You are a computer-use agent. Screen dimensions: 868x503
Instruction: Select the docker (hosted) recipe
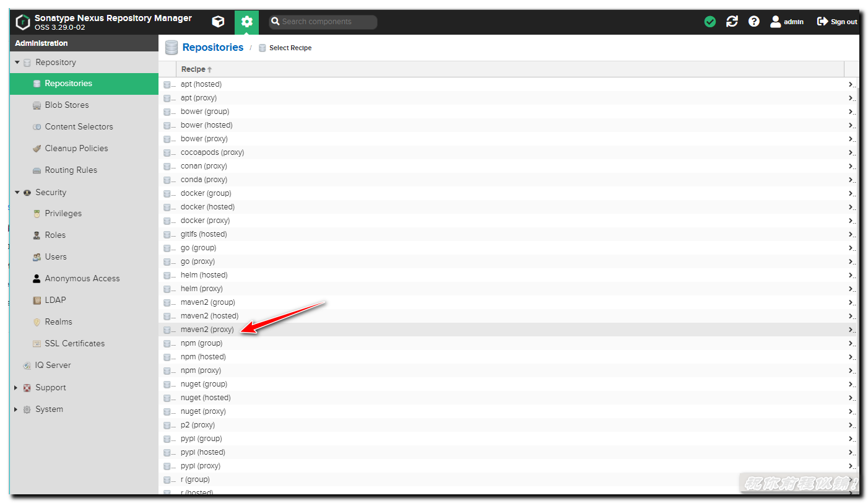[509, 207]
